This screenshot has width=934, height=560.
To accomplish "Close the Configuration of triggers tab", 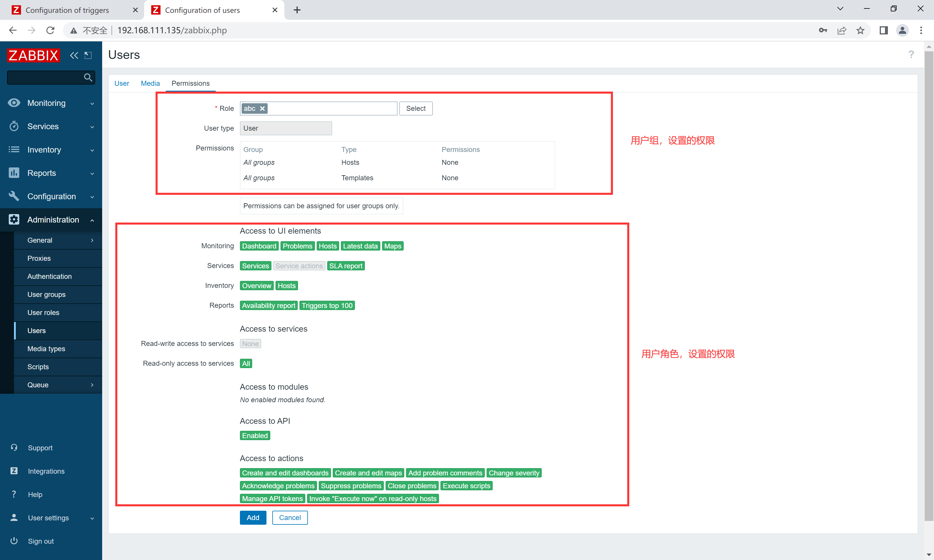I will coord(135,10).
